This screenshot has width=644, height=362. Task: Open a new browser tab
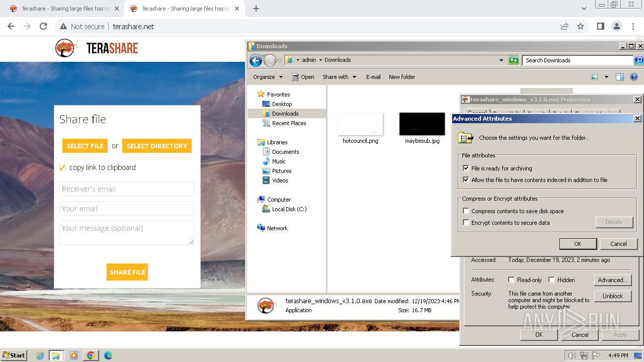coord(256,9)
